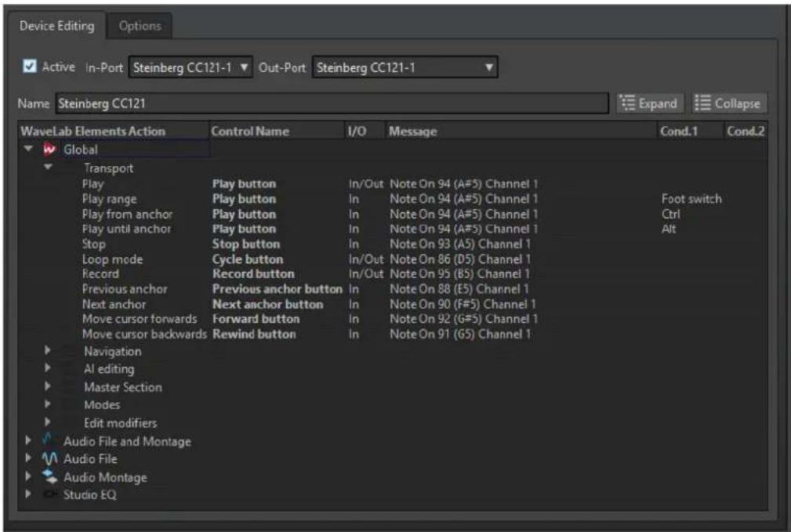Click Next anchor button control name
Image resolution: width=791 pixels, height=532 pixels.
coord(267,304)
